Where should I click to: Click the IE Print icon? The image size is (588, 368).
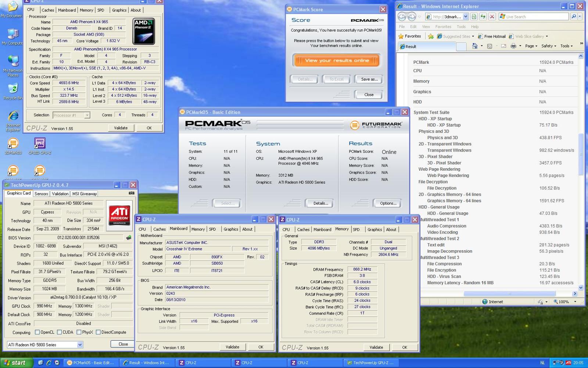pyautogui.click(x=513, y=46)
